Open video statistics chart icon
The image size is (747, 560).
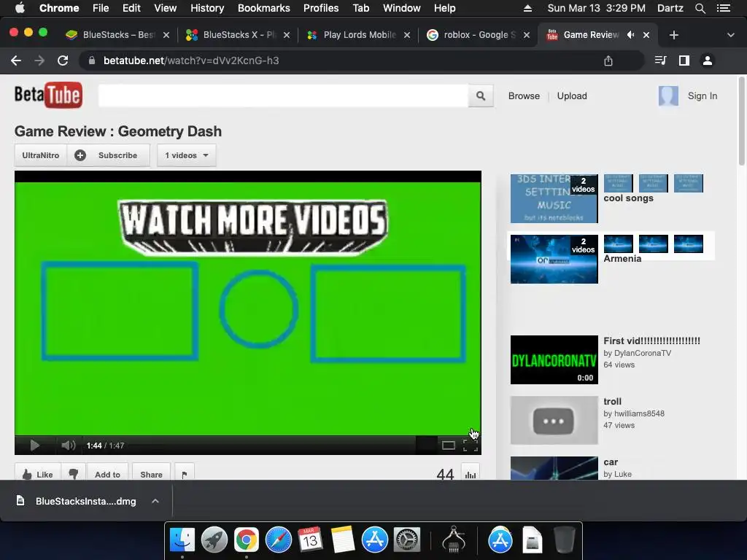(x=471, y=474)
